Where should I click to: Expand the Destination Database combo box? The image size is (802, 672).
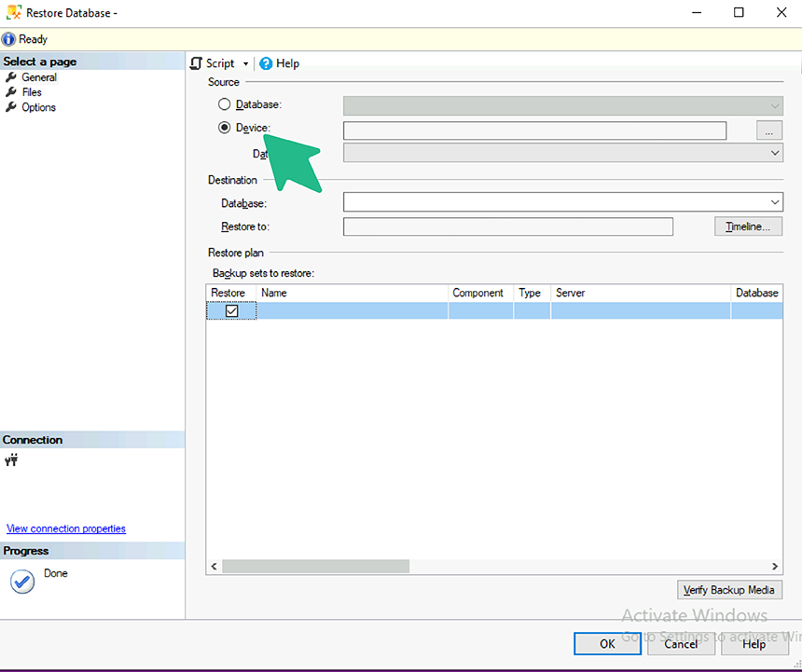[x=775, y=202]
